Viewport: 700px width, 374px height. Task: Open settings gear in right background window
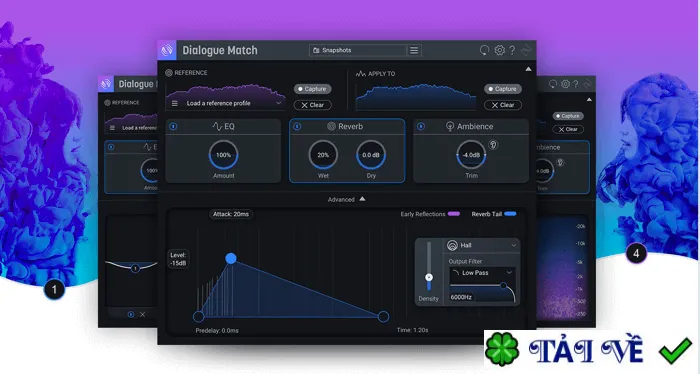click(x=565, y=84)
